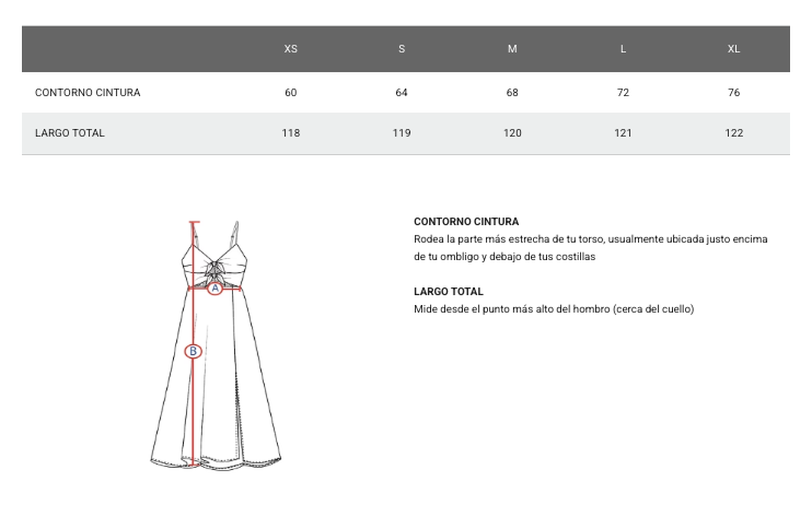Select the M column header
812x505 pixels.
(x=512, y=49)
